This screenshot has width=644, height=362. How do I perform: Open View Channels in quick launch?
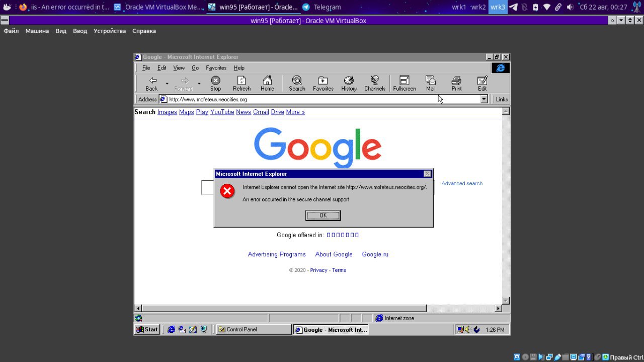pyautogui.click(x=204, y=330)
